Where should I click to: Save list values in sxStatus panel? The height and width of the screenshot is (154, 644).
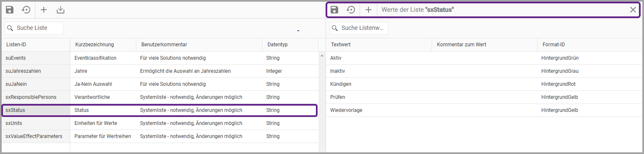click(334, 10)
